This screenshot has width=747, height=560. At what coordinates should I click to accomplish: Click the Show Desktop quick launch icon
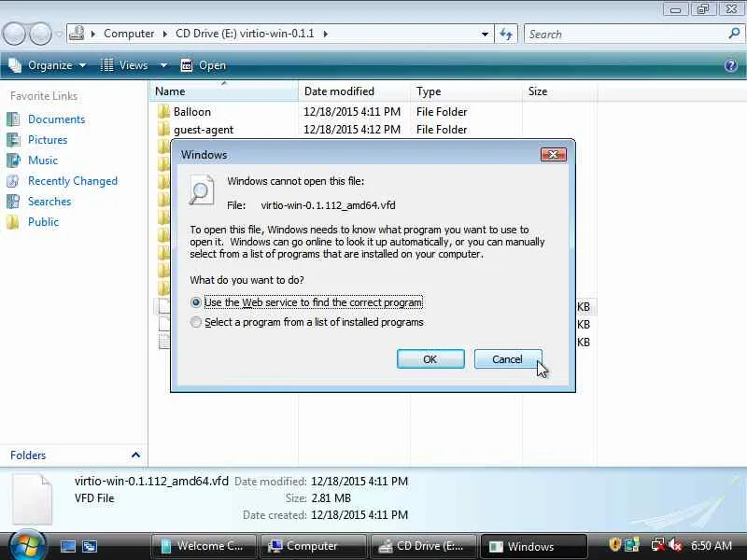[67, 546]
